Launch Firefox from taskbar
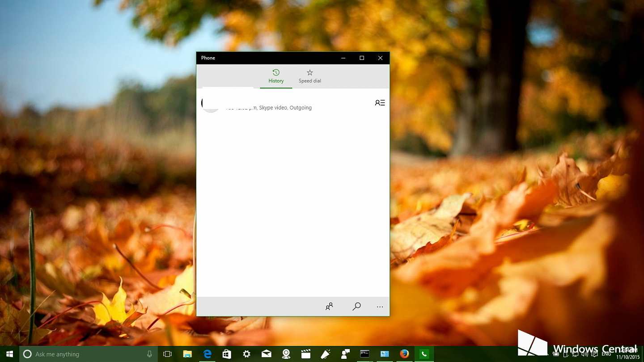 (x=404, y=354)
